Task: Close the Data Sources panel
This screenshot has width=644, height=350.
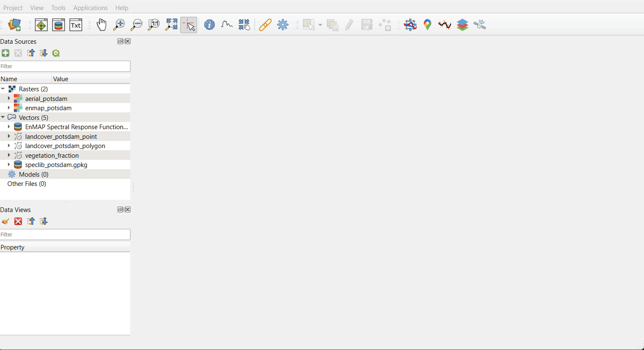Action: tap(128, 41)
